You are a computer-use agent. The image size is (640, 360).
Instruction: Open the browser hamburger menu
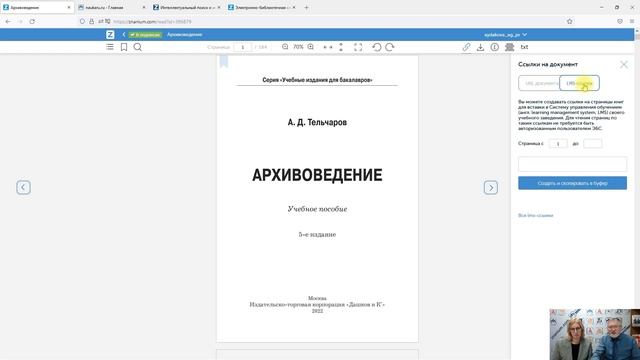632,21
